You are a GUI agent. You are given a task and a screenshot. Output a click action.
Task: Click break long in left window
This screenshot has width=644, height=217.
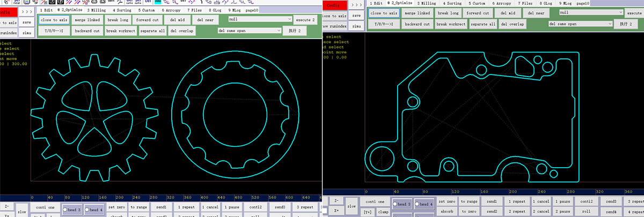pyautogui.click(x=118, y=20)
